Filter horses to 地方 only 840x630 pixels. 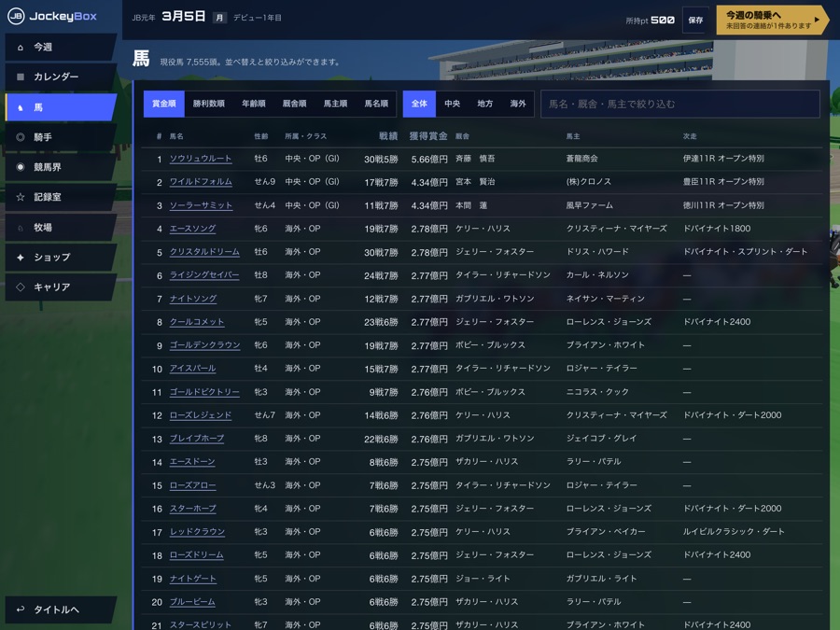click(484, 104)
